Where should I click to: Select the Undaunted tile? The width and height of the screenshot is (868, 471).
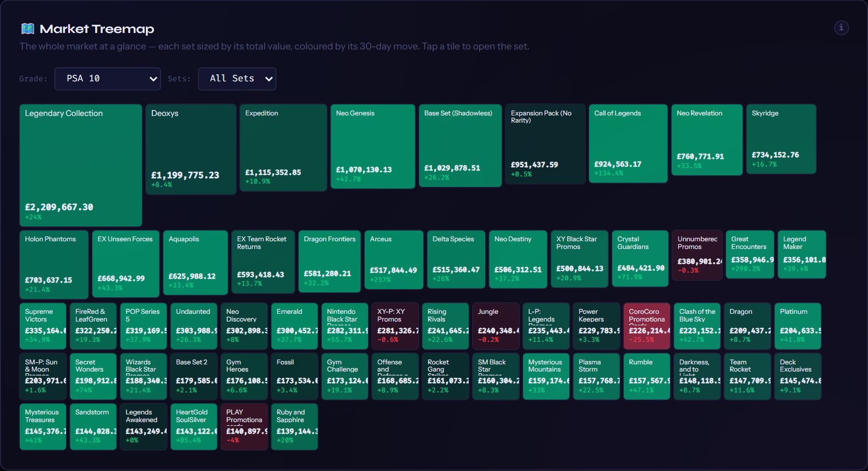click(194, 326)
